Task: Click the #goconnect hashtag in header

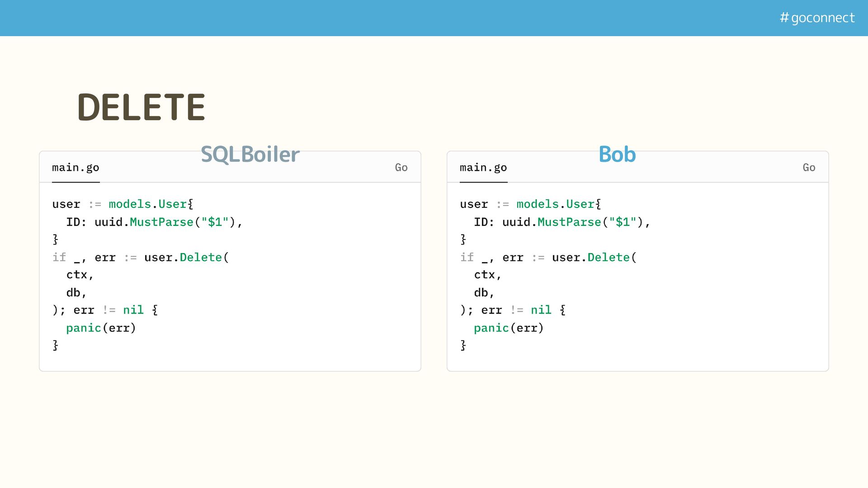Action: [817, 18]
